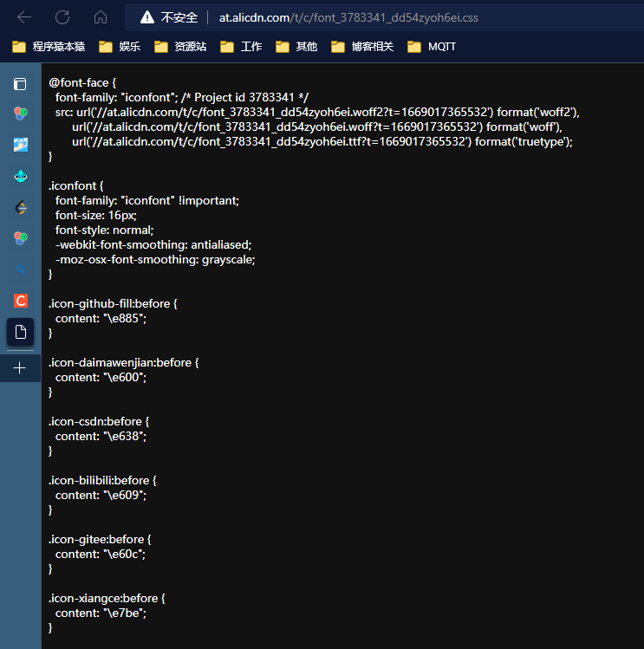Click the browser back arrow
644x649 pixels.
pyautogui.click(x=24, y=17)
